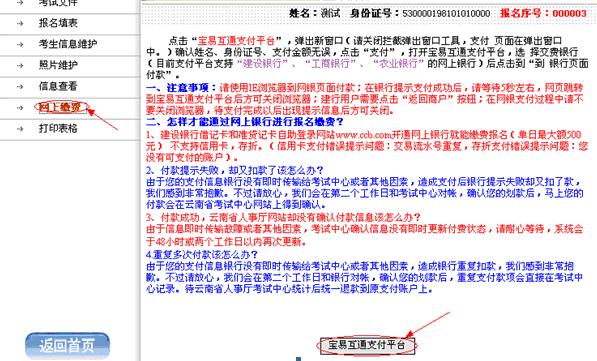Open the 报名填表 menu item
Viewport: 597px width, 361px height.
[58, 23]
